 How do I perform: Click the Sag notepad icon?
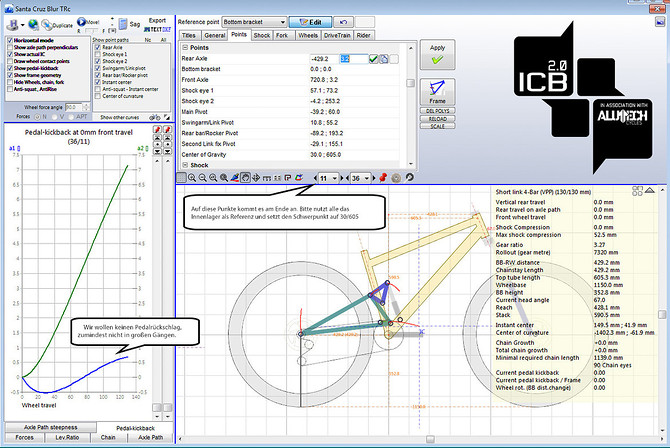point(123,24)
